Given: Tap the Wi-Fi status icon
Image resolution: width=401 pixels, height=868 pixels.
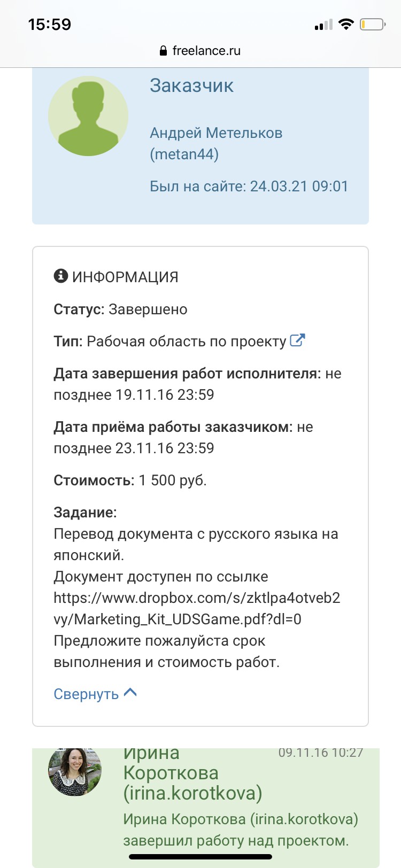Looking at the screenshot, I should coord(346,24).
